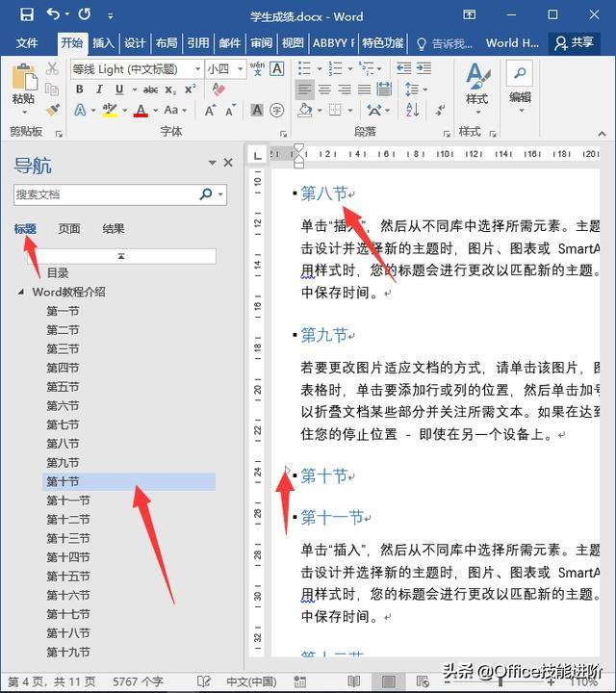
Task: Click the Paste clipboard icon
Action: 25,77
